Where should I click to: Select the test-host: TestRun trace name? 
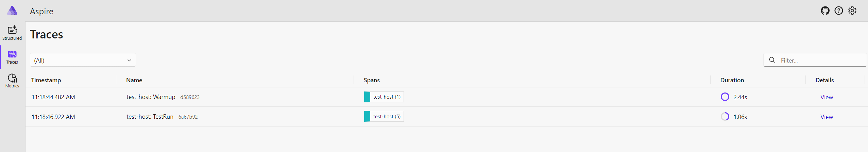(x=150, y=117)
